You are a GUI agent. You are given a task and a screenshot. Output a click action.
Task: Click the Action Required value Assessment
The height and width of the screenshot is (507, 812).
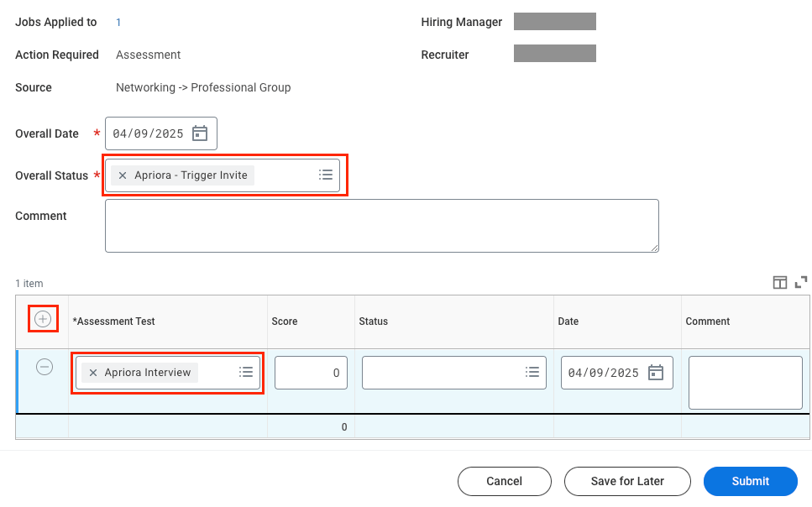tap(148, 55)
